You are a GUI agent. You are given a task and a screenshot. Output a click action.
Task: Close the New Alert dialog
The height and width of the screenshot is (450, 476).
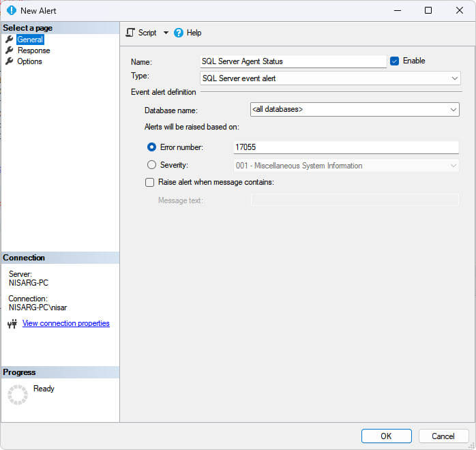point(460,10)
